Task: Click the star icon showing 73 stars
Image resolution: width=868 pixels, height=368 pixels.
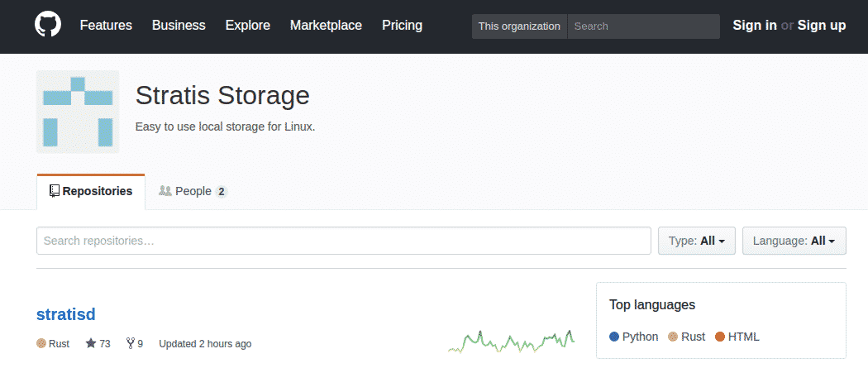Action: click(x=91, y=344)
